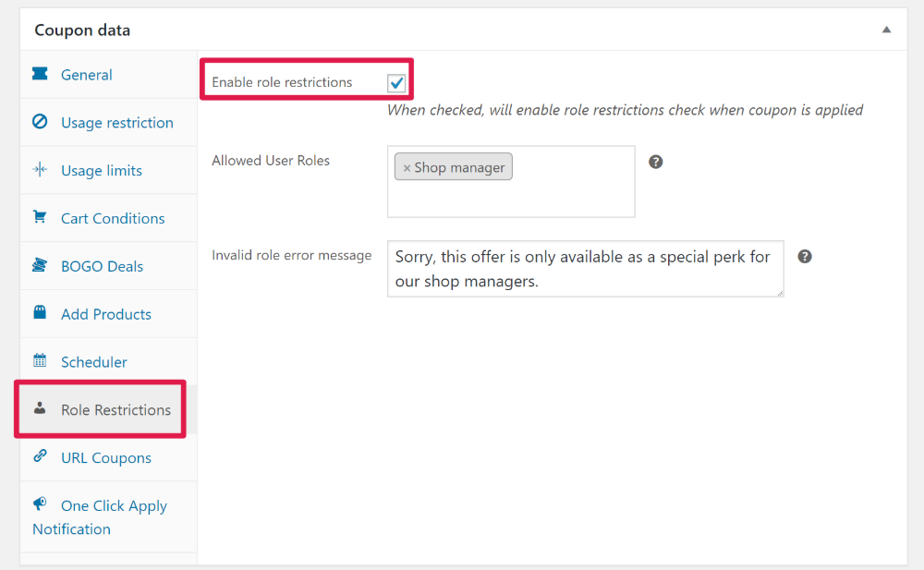Click the Cart Conditions cart icon
Image resolution: width=924 pixels, height=570 pixels.
pyautogui.click(x=40, y=217)
